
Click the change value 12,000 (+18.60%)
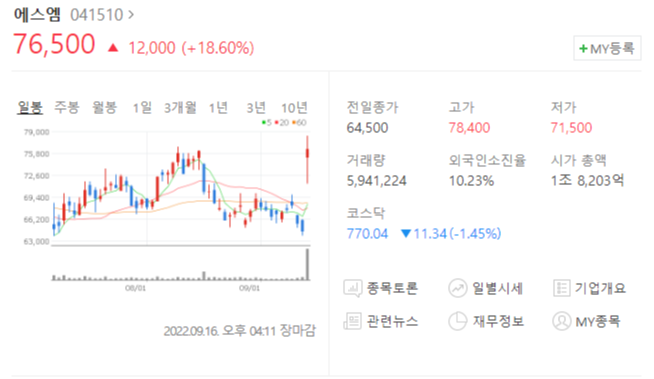191,48
